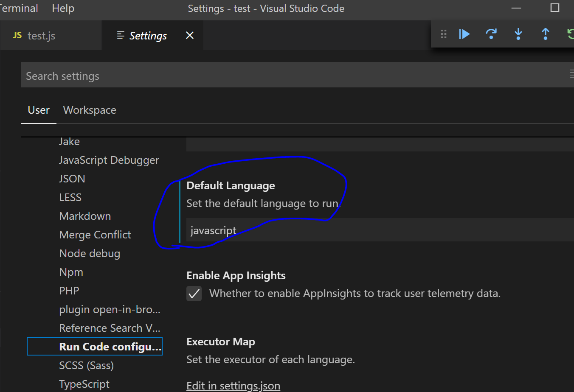Uncheck Enable App Insights checkbox

[194, 294]
